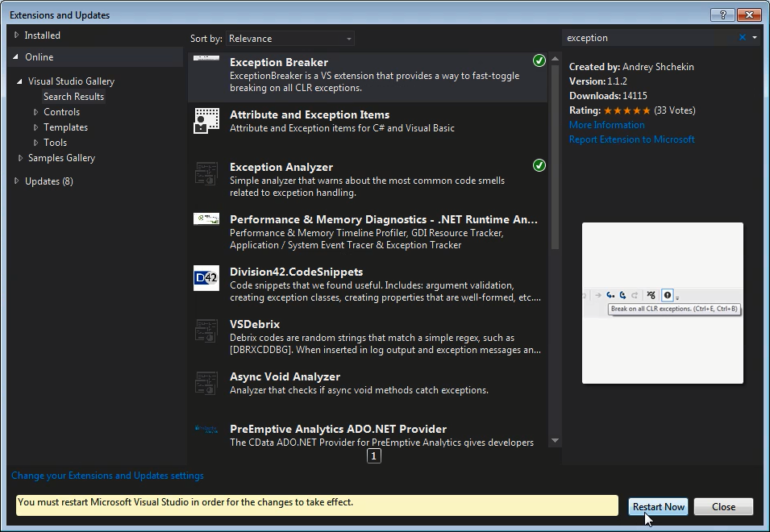Screen dimensions: 770x532
Task: Select the Exception Breaker title
Action: [279, 62]
